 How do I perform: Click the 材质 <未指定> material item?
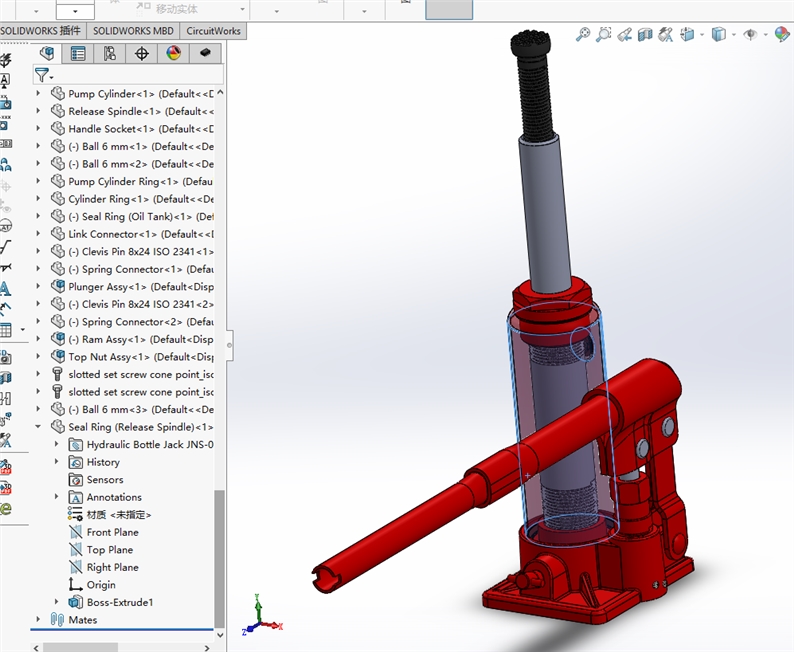(x=118, y=514)
